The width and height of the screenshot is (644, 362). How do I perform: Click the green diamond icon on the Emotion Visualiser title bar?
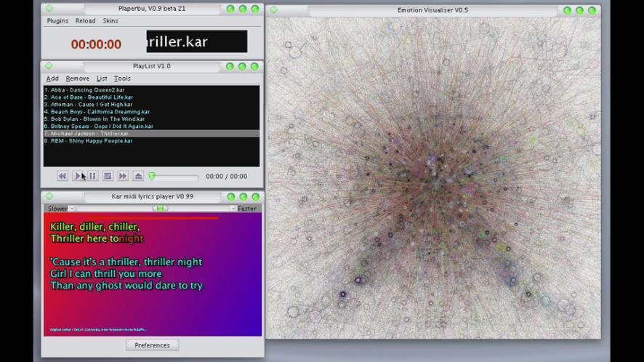[x=273, y=10]
